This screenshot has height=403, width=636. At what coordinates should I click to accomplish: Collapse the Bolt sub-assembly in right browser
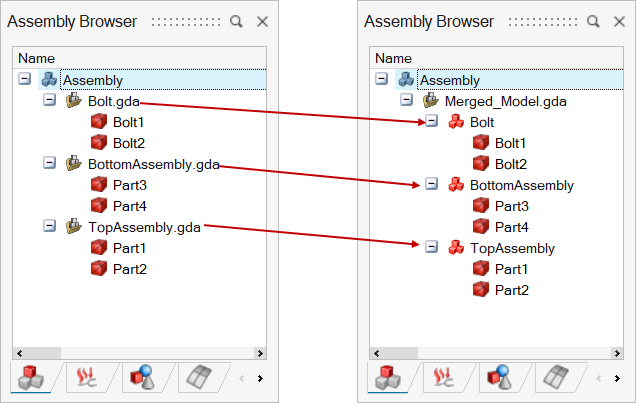click(x=432, y=120)
